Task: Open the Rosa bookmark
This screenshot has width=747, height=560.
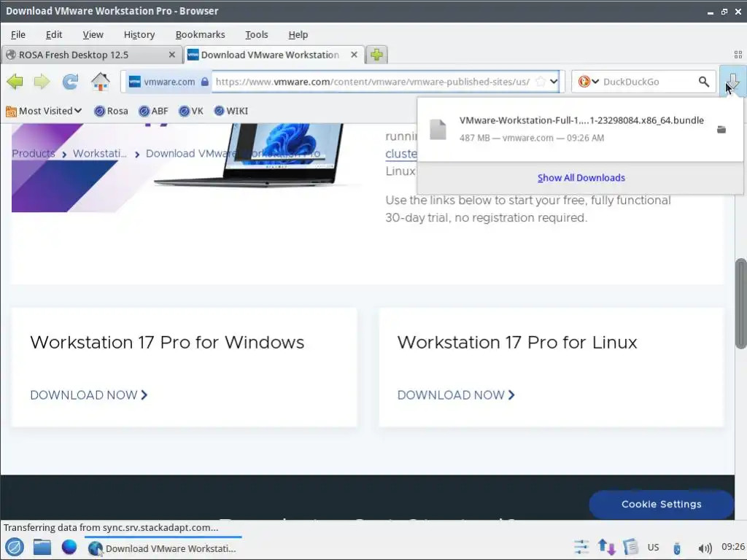Action: click(x=112, y=111)
